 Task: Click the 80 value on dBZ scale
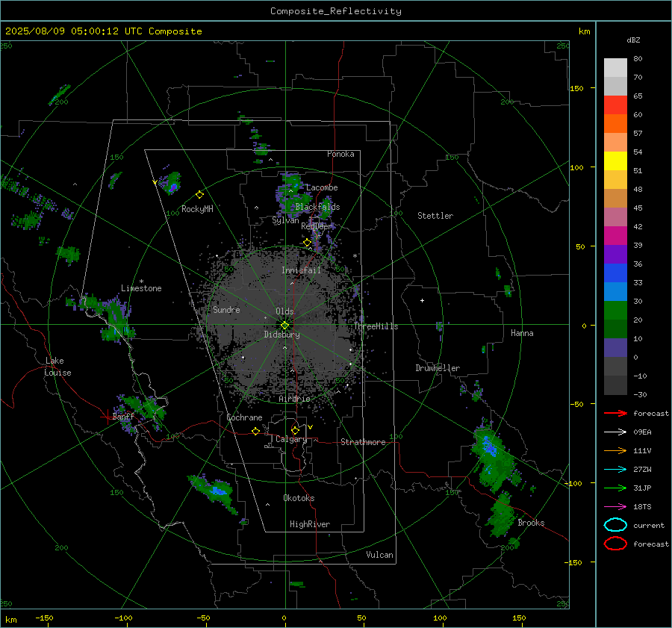pyautogui.click(x=638, y=59)
